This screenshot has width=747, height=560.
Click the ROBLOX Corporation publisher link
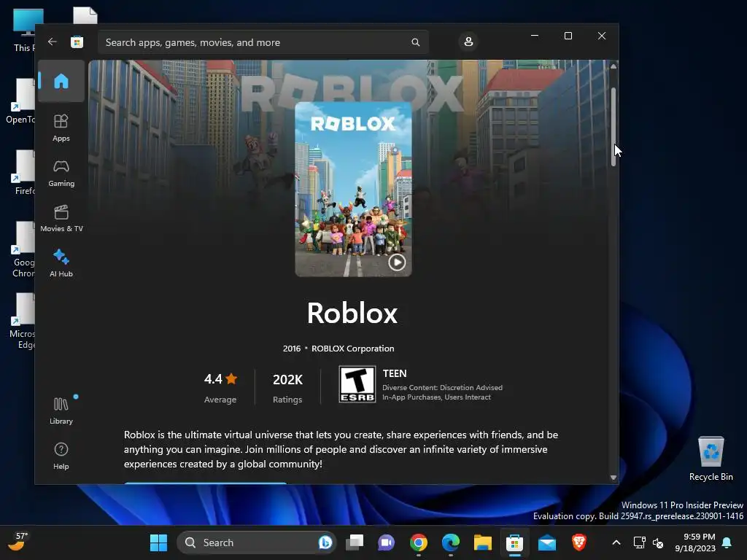(352, 349)
